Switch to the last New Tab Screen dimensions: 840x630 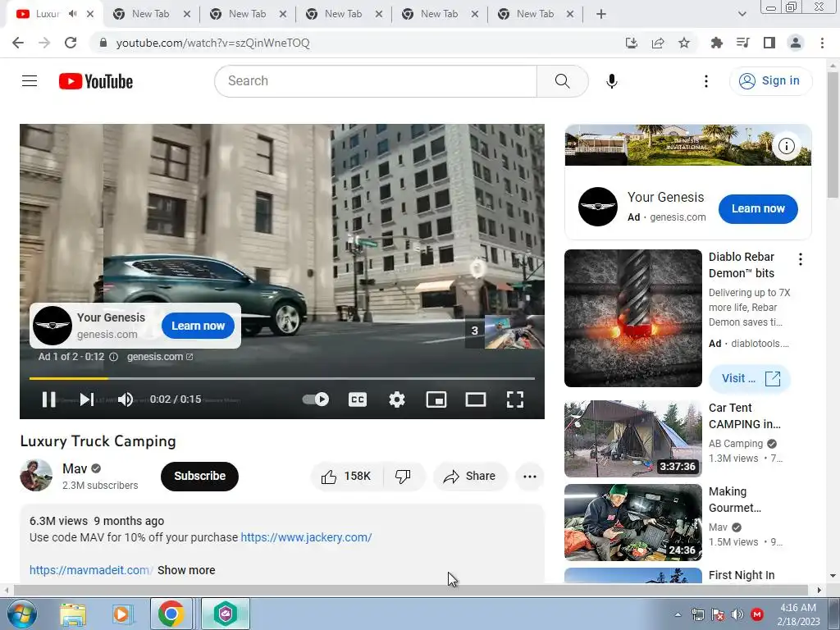point(535,14)
